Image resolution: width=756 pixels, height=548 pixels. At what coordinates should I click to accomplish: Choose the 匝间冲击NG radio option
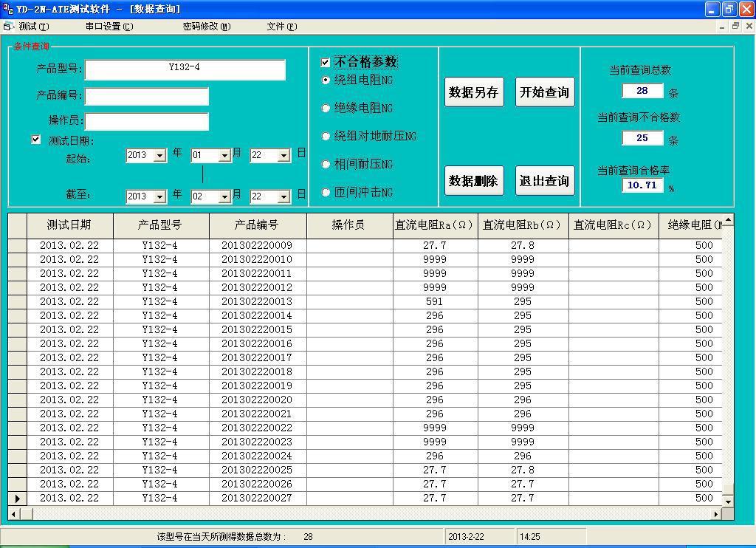point(326,193)
